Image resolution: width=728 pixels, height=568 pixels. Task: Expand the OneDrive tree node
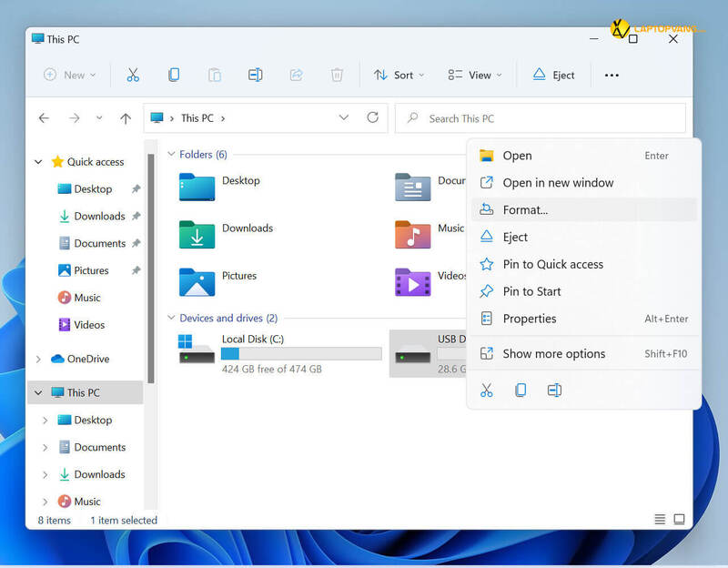coord(38,360)
